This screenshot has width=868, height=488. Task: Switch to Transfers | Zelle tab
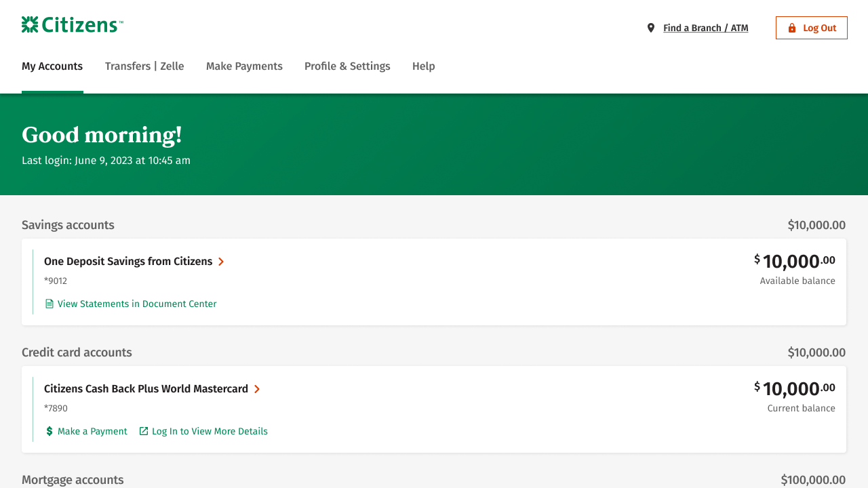pyautogui.click(x=144, y=66)
